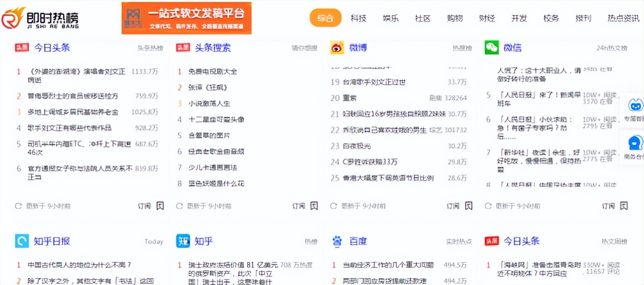Open the 微博 card title
Screen dimensions: 644x285
pyautogui.click(x=358, y=48)
